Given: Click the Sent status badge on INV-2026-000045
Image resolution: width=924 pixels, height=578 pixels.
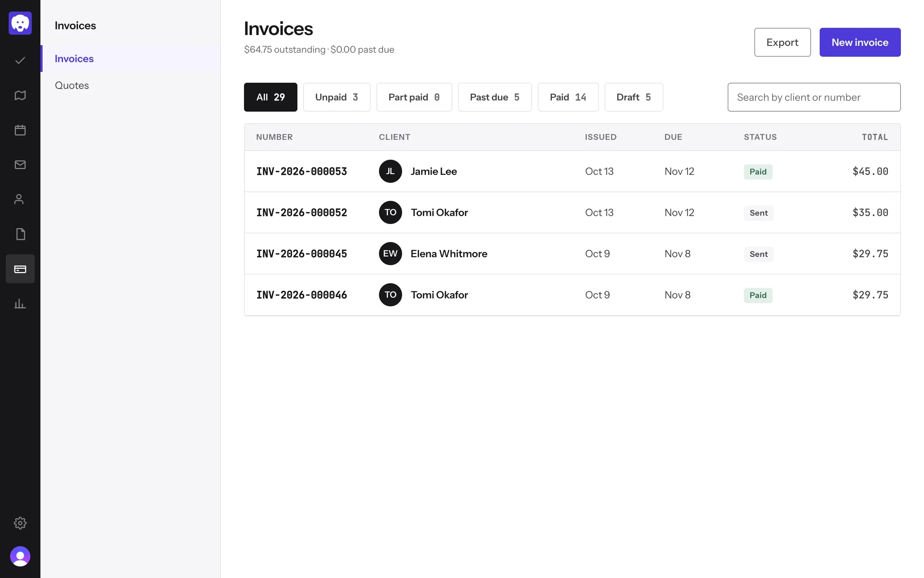Looking at the screenshot, I should (x=758, y=254).
